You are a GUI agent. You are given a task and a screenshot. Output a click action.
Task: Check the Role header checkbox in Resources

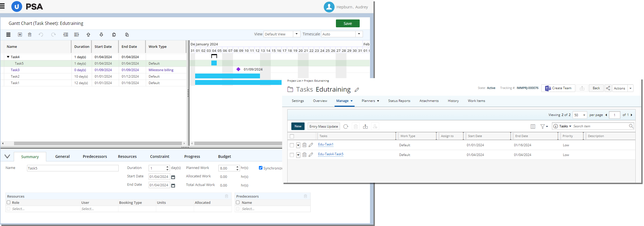9,202
